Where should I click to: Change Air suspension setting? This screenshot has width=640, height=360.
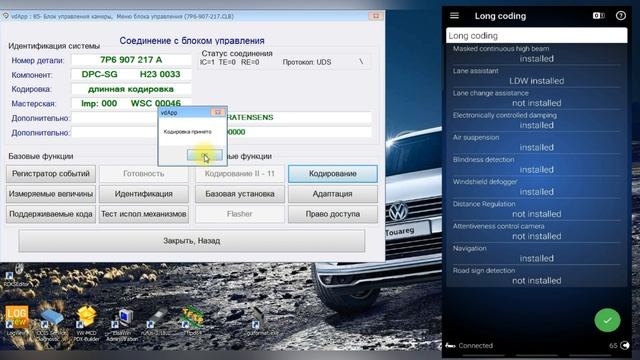pos(536,143)
